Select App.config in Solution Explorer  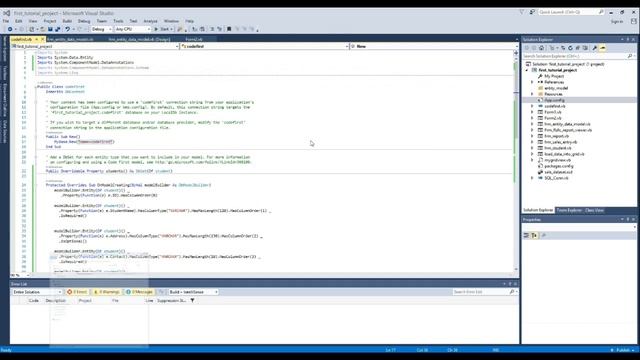(554, 100)
